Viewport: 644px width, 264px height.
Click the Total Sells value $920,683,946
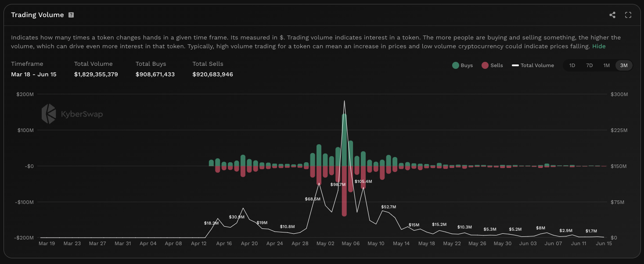pyautogui.click(x=212, y=74)
